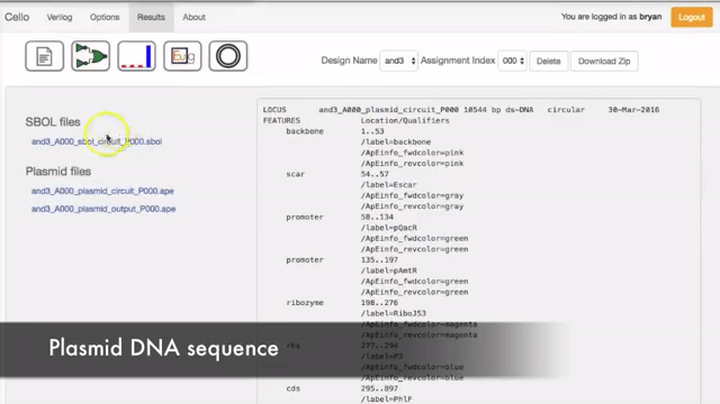
Task: Click the Download Zip button
Action: (604, 61)
